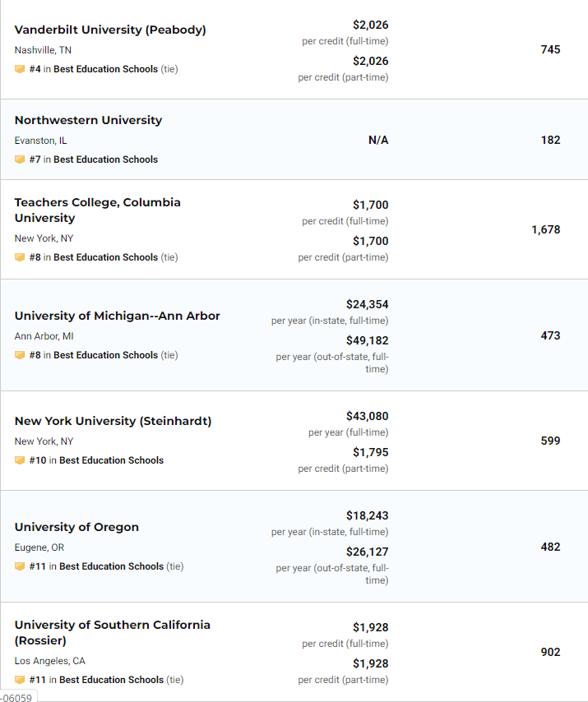Click the University of Oregon ranking badge icon

point(20,566)
